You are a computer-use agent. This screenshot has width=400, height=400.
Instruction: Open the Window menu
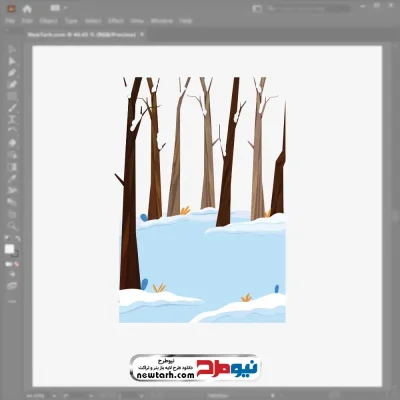tap(162, 21)
